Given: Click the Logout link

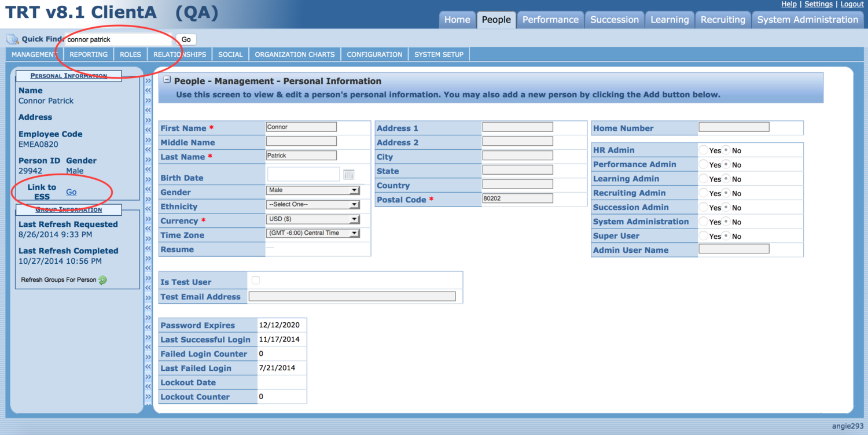Looking at the screenshot, I should coord(852,4).
